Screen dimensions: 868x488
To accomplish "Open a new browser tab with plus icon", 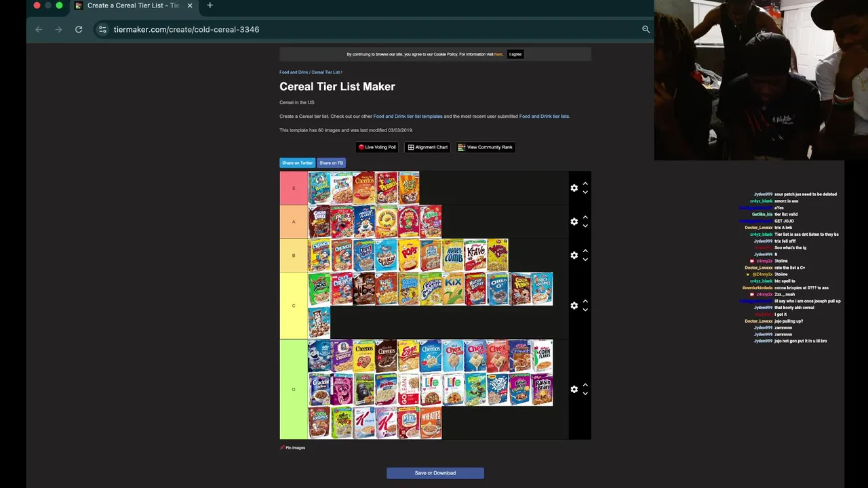I will (210, 5).
